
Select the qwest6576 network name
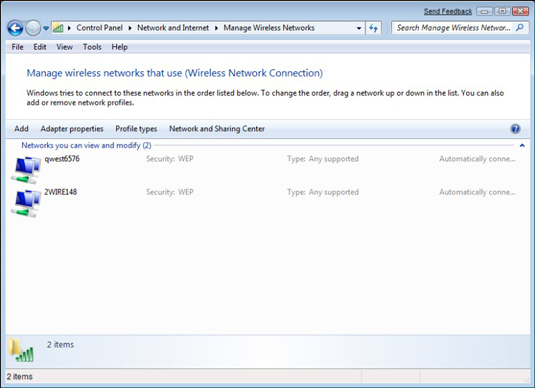(x=62, y=159)
